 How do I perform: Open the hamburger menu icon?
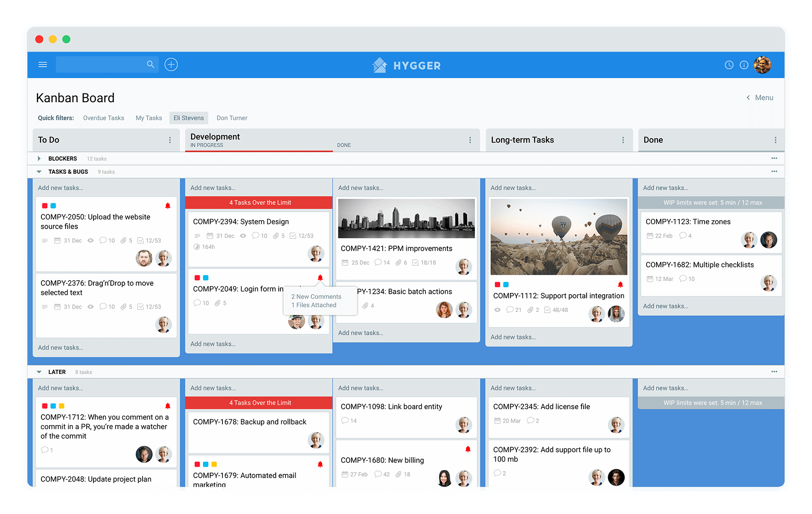coord(43,65)
